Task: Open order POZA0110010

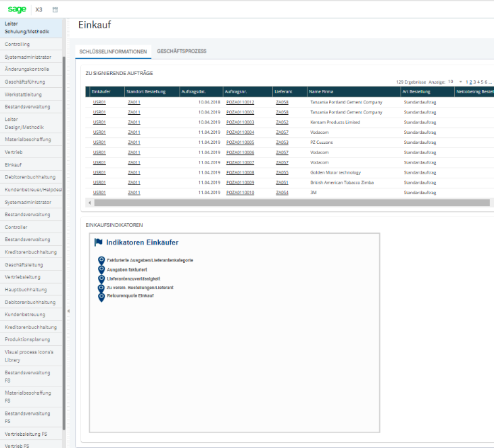Action: 240,193
